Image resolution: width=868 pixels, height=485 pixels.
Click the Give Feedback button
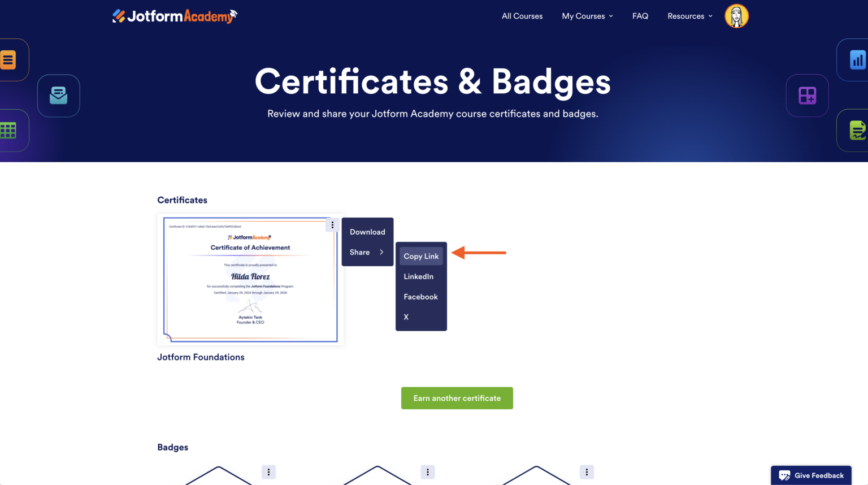pyautogui.click(x=811, y=475)
